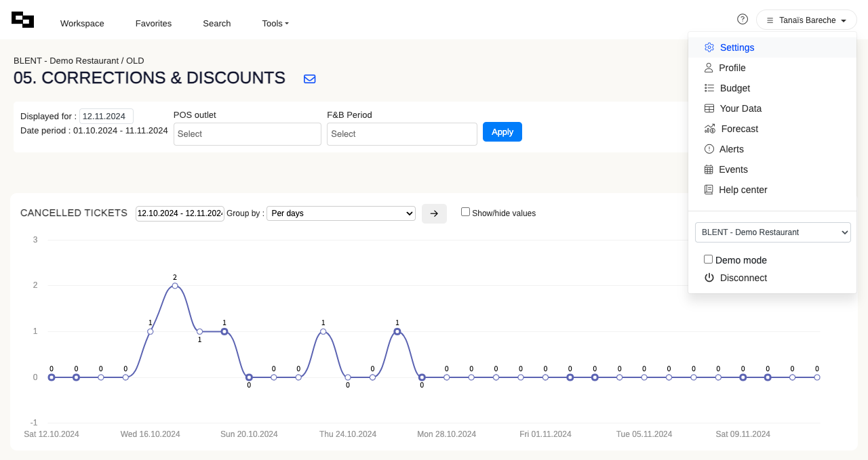Open Your Data from the user menu
868x460 pixels.
740,108
